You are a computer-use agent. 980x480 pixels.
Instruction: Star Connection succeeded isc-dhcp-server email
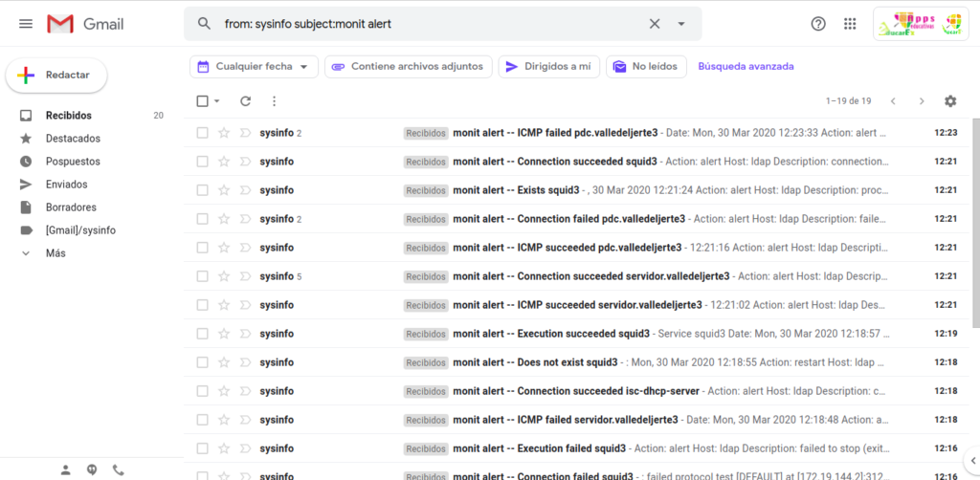tap(224, 391)
